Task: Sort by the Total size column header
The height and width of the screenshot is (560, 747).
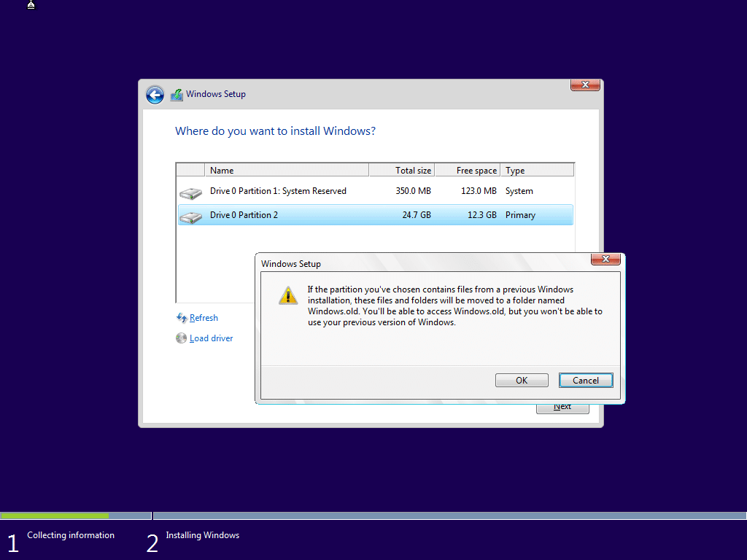Action: coord(402,170)
